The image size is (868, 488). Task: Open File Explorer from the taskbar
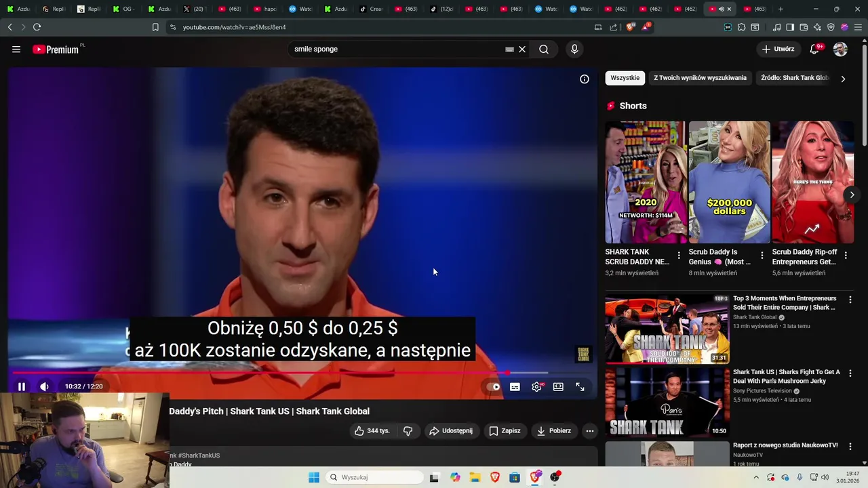point(475,477)
